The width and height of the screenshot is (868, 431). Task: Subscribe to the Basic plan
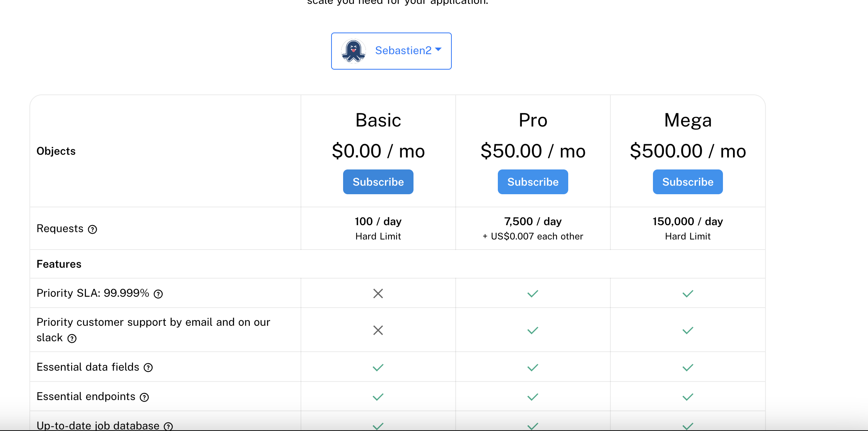378,182
